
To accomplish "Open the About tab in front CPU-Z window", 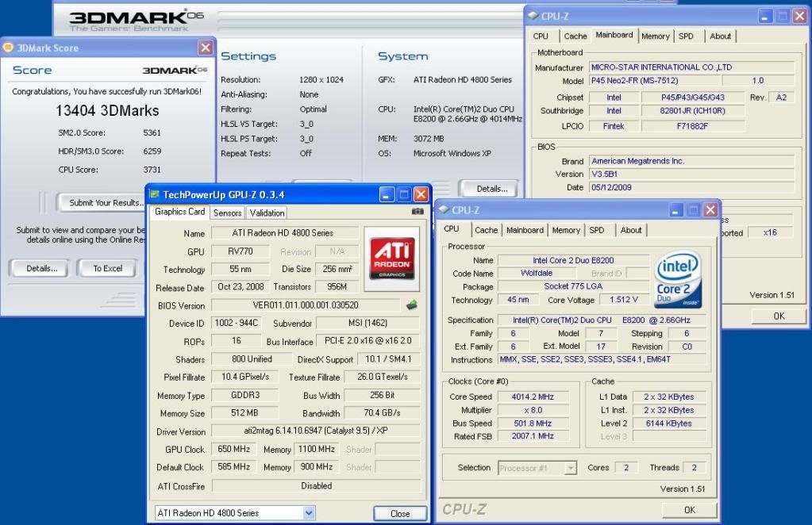I will click(x=631, y=230).
